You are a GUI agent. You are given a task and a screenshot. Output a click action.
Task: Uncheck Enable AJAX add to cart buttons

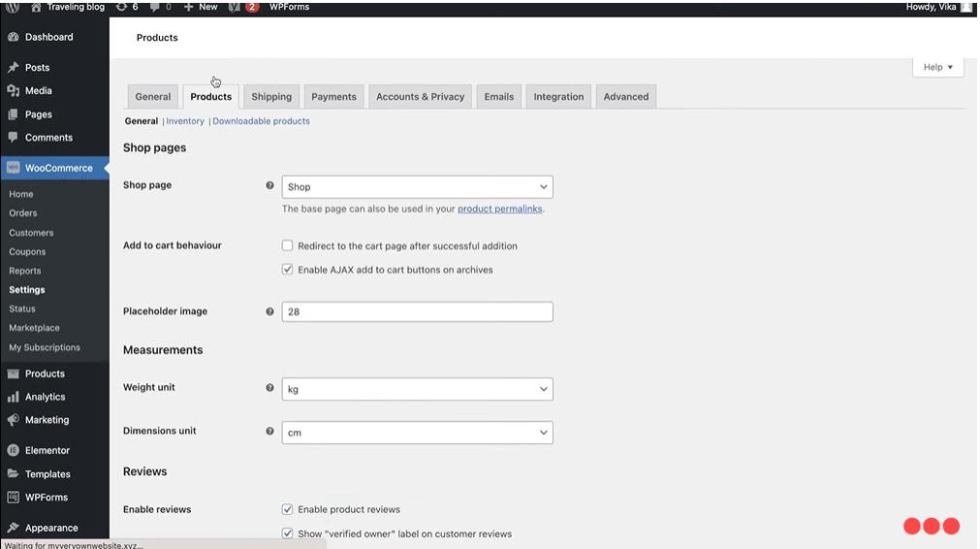[x=288, y=270]
